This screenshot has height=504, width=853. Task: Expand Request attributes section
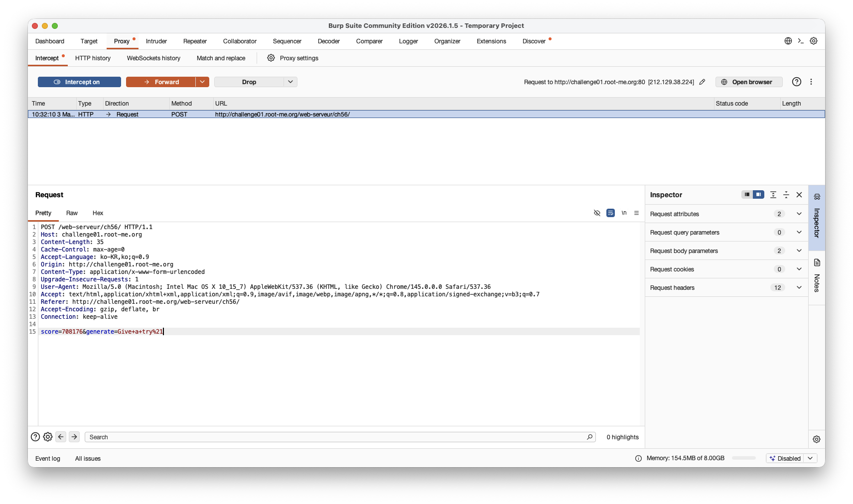(x=799, y=214)
